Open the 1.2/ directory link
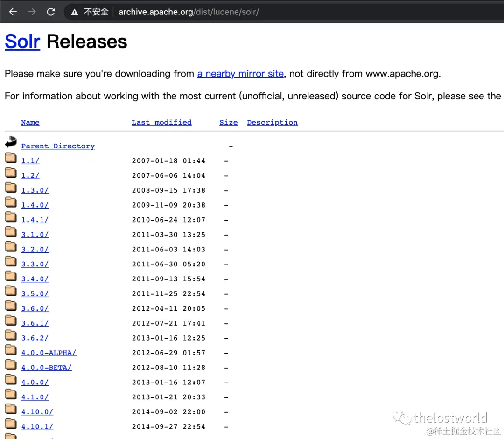 pos(30,175)
